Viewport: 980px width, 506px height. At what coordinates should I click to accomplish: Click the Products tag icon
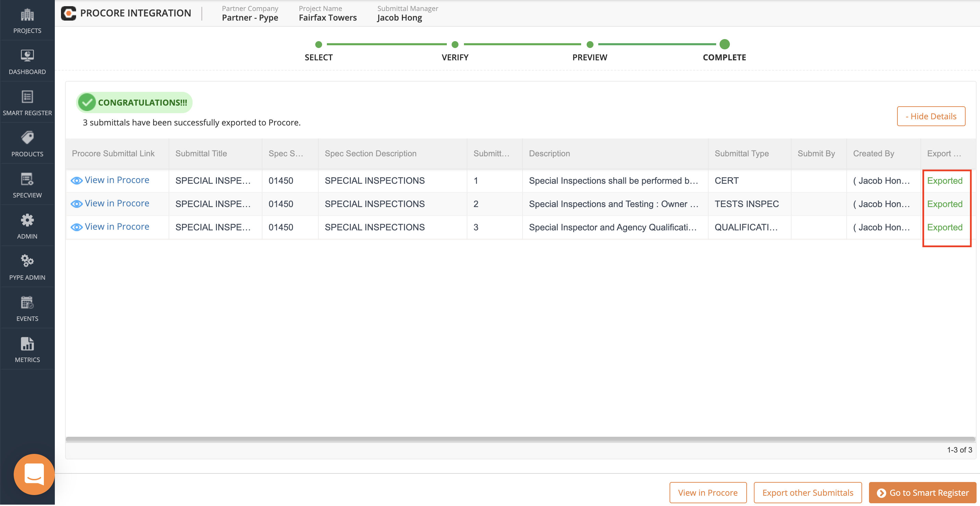point(27,138)
